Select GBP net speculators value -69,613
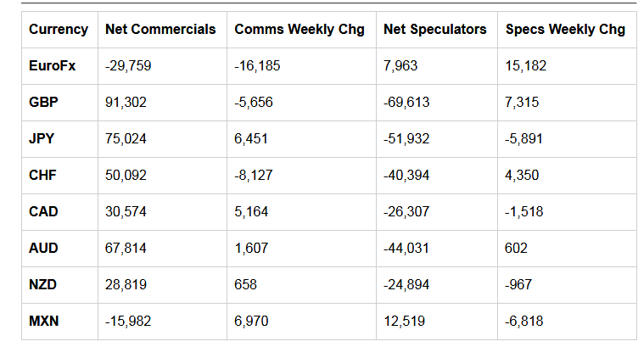This screenshot has width=644, height=347. [x=406, y=102]
